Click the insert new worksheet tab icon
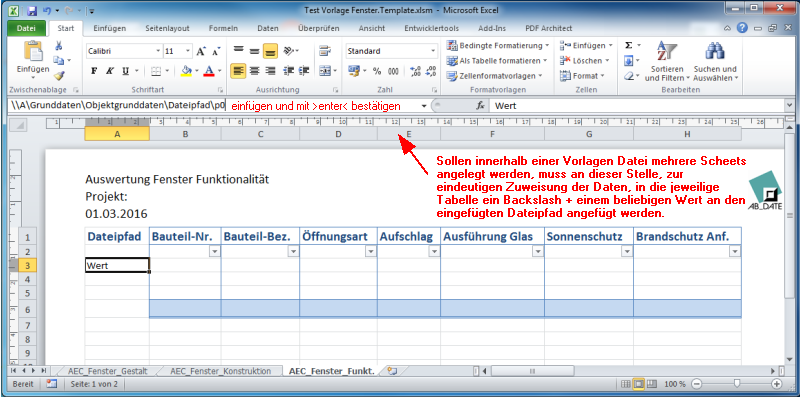The width and height of the screenshot is (800, 397). (391, 371)
